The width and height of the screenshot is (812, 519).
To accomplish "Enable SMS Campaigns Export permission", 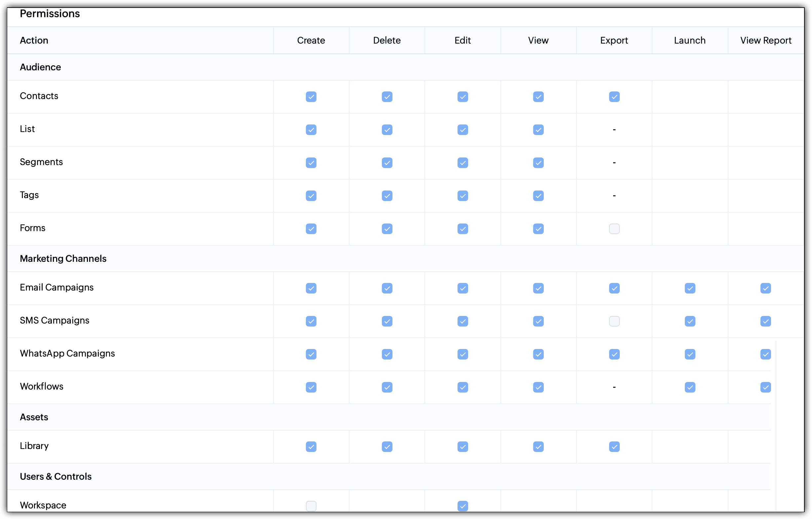I will [x=614, y=321].
